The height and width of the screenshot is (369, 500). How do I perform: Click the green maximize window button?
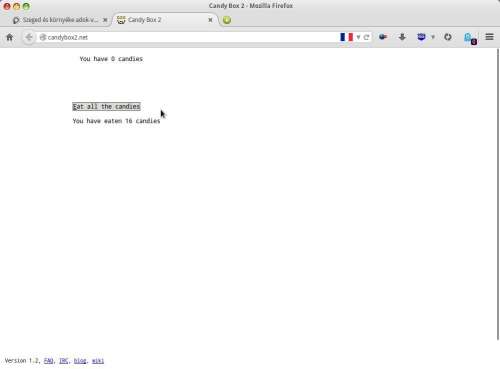click(x=26, y=6)
